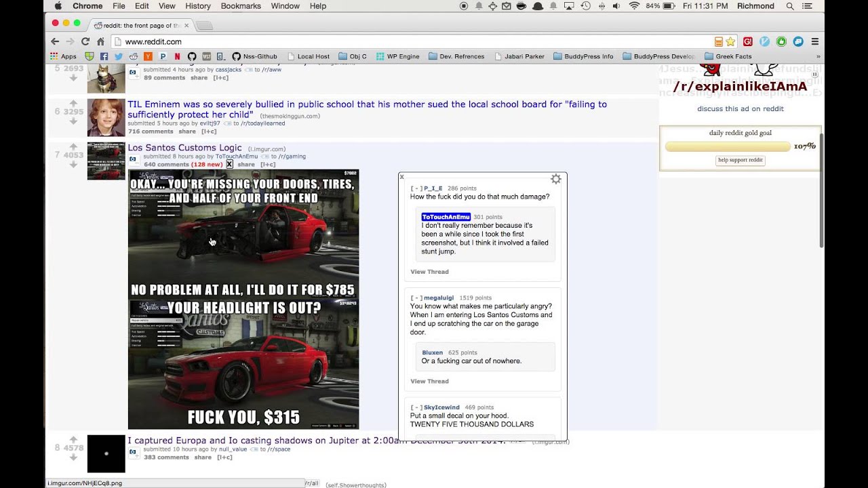Open comment preview settings gear
The image size is (868, 488).
click(x=555, y=179)
